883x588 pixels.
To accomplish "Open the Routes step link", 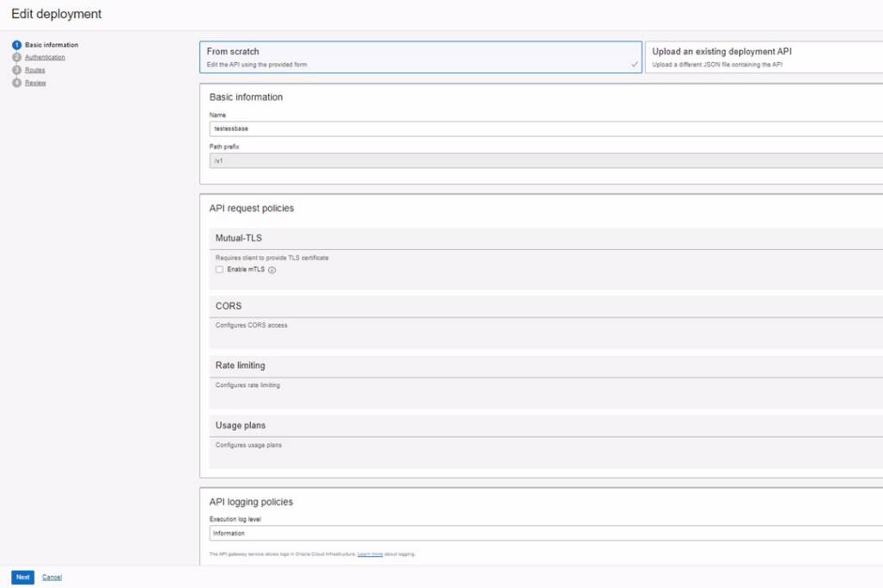I will [x=34, y=70].
